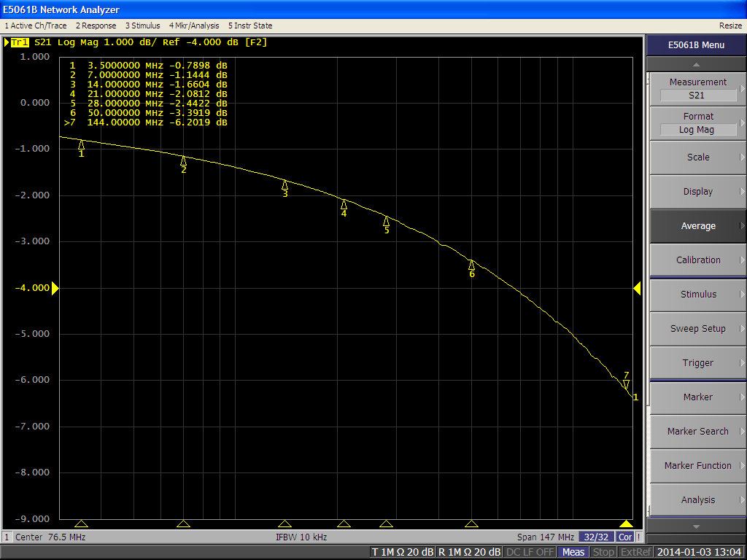Open the Stimulus softkey in the side menu
Image resolution: width=747 pixels, height=560 pixels.
[698, 295]
